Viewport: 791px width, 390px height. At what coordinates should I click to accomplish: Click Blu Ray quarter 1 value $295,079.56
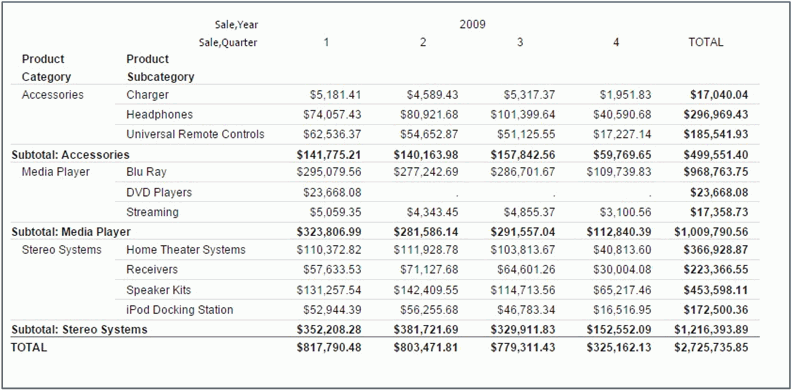pyautogui.click(x=329, y=172)
